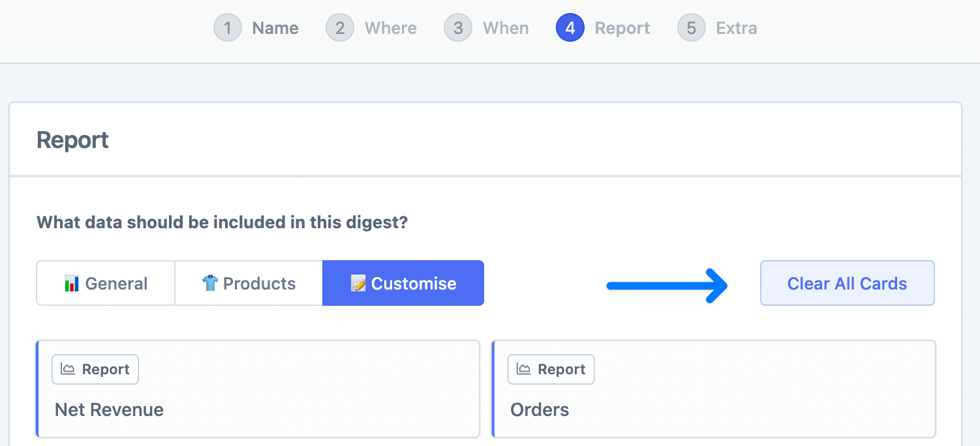Click the chart icon on the Net Revenue card
This screenshot has height=446, width=980.
(68, 369)
